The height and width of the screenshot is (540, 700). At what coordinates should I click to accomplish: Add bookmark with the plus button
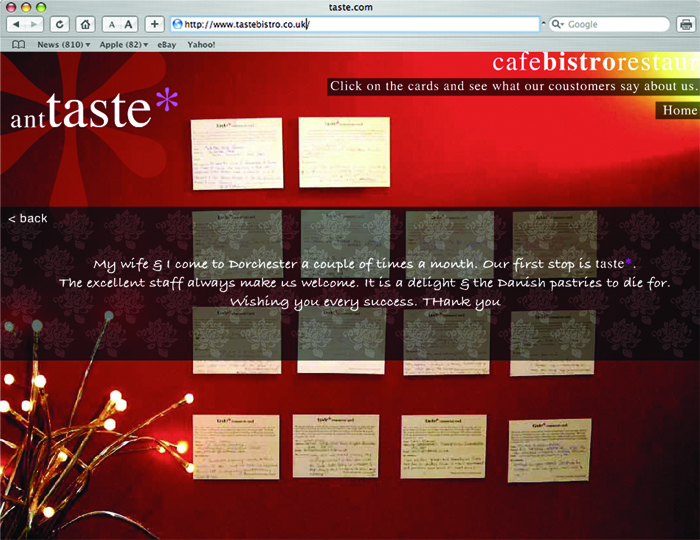pyautogui.click(x=154, y=24)
